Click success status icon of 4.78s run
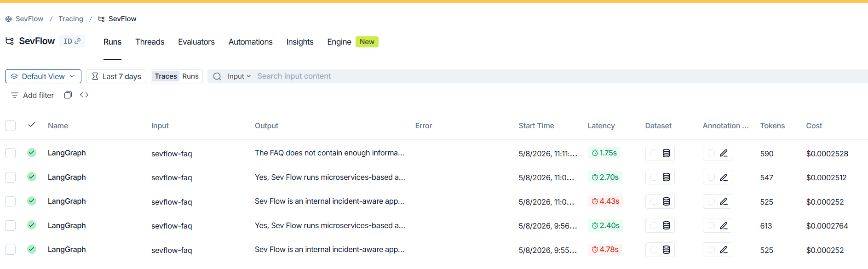Viewport: 868px width, 269px height. click(32, 249)
